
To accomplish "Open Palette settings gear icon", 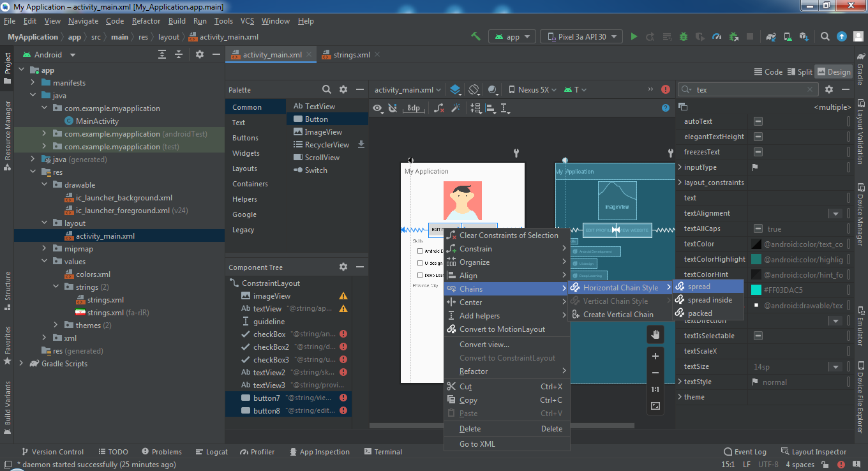I will tap(343, 89).
